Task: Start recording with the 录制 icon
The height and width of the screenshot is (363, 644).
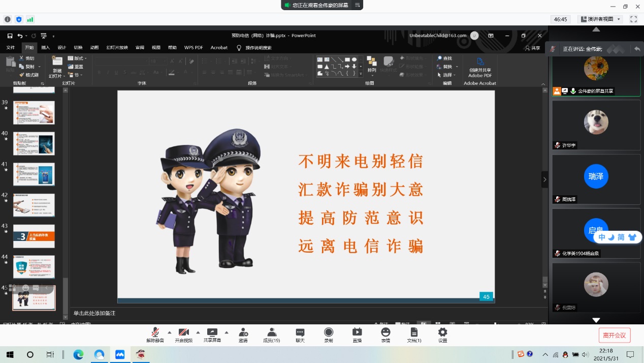Action: tap(329, 335)
